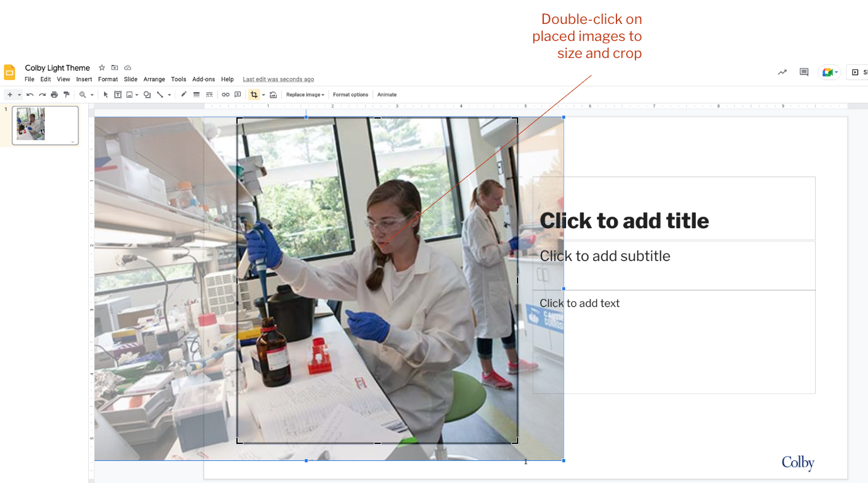868x483 pixels.
Task: Click the Click to add title placeholder
Action: pyautogui.click(x=674, y=208)
